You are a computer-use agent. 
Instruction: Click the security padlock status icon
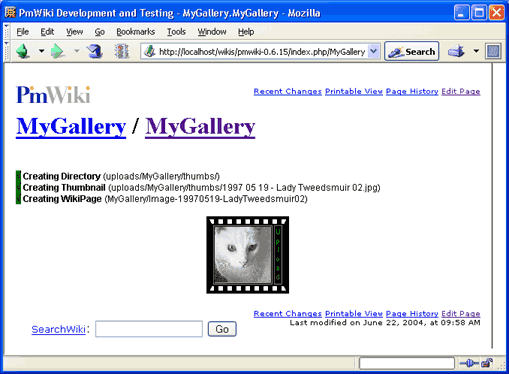(x=487, y=363)
